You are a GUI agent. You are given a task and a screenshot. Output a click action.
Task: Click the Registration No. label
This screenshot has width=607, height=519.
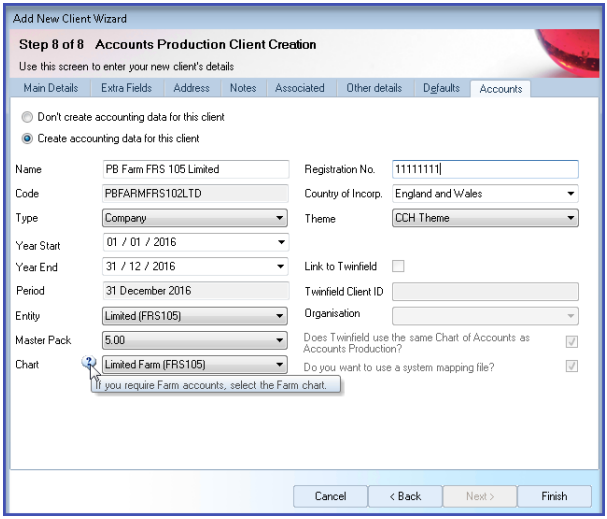tap(340, 169)
